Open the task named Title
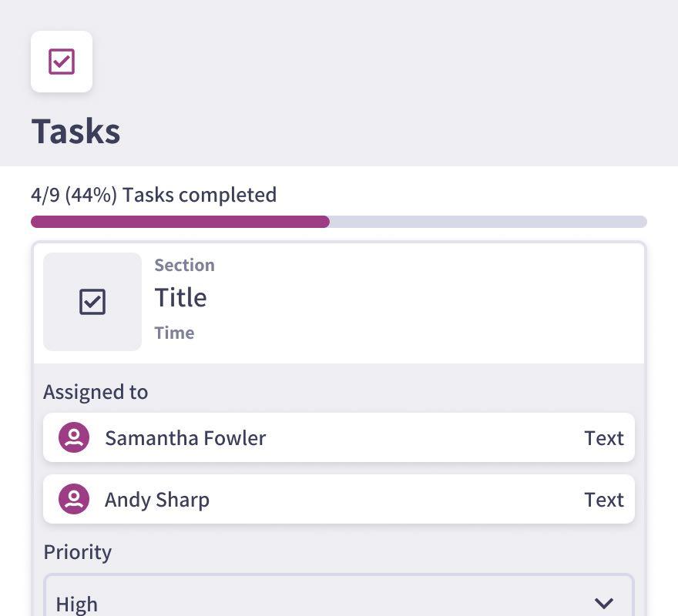 180,297
